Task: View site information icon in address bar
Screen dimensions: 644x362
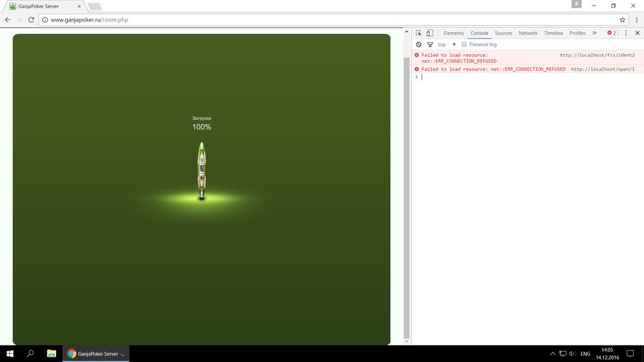Action: click(45, 19)
